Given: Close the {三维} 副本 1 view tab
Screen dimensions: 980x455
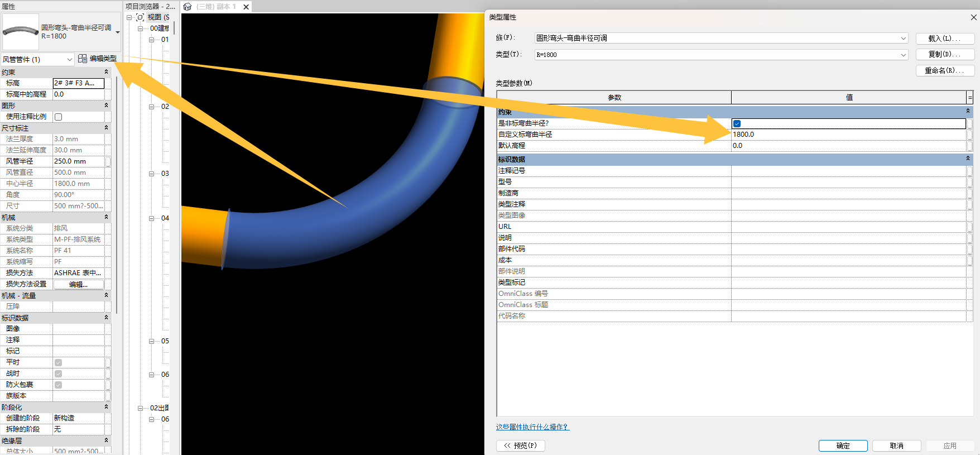Looking at the screenshot, I should coord(246,7).
